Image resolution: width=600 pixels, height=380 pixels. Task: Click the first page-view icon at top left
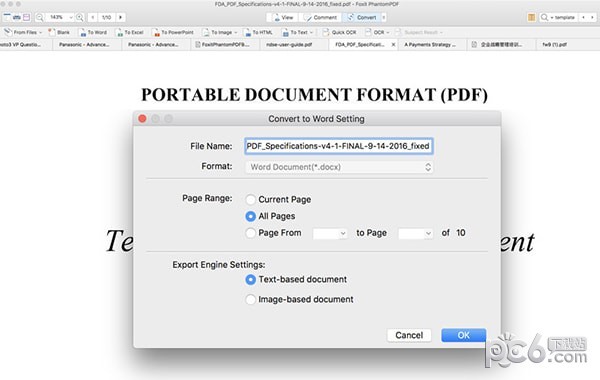point(7,17)
